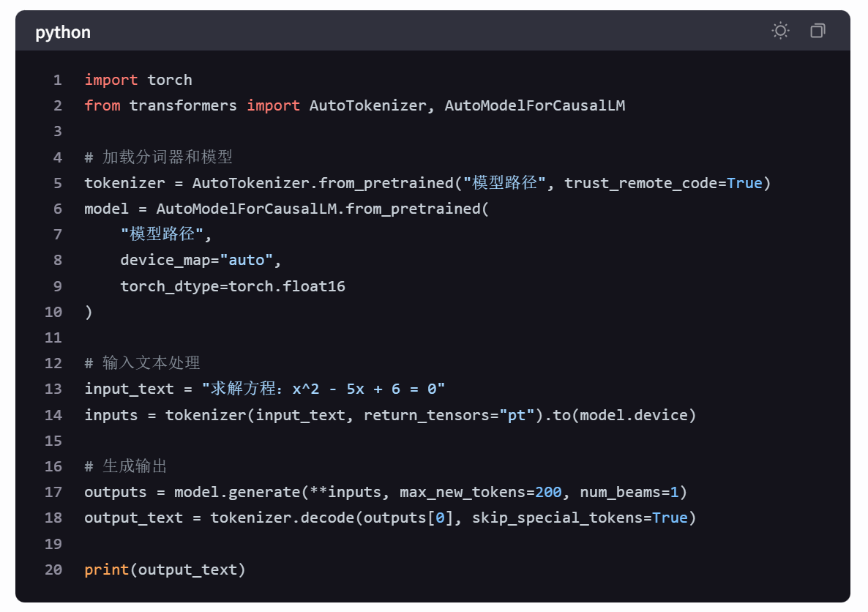Click the word torch on the first line
The image size is (868, 612).
[x=170, y=80]
